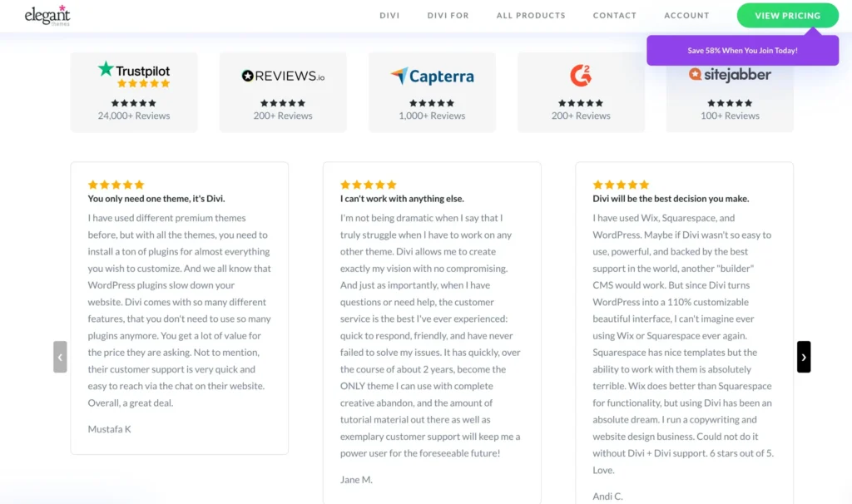Go to the ACCOUNT section
The image size is (852, 504).
pos(686,15)
